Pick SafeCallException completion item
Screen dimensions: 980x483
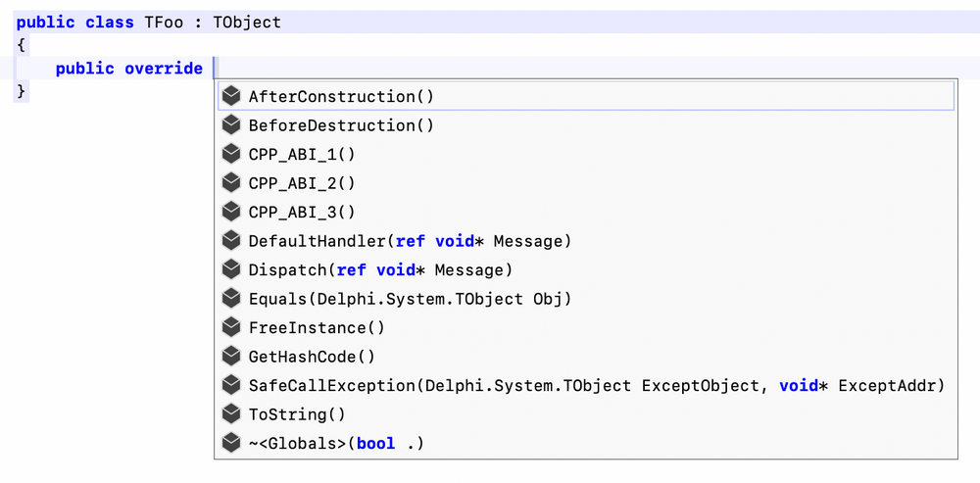[x=596, y=386]
